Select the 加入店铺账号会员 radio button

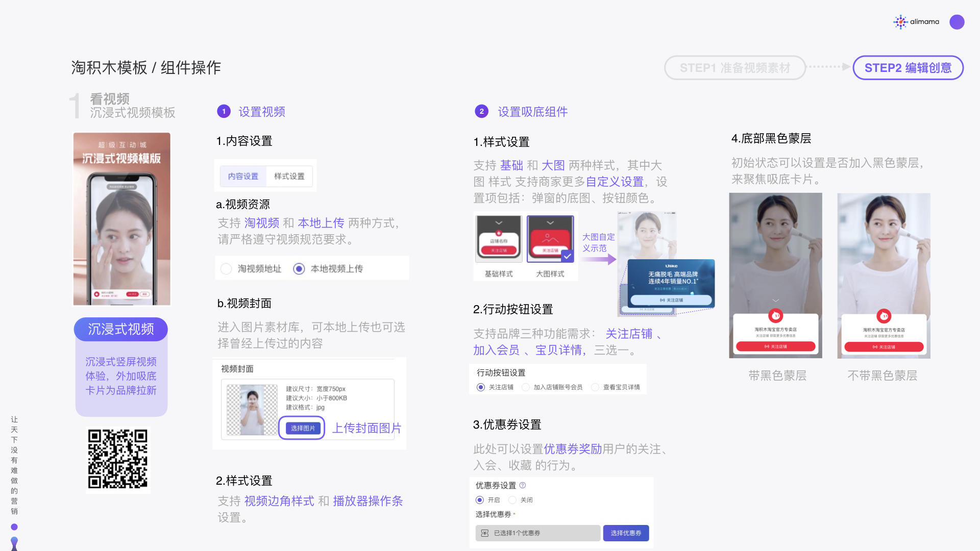(x=525, y=387)
